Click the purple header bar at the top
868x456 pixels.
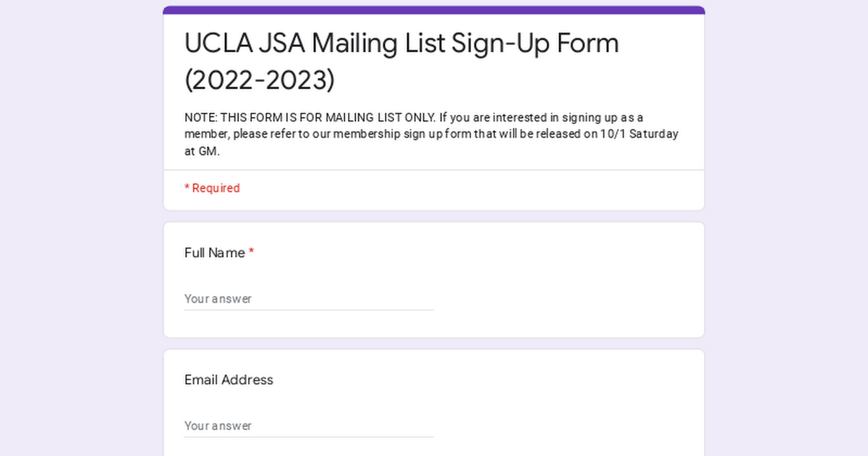(434, 9)
